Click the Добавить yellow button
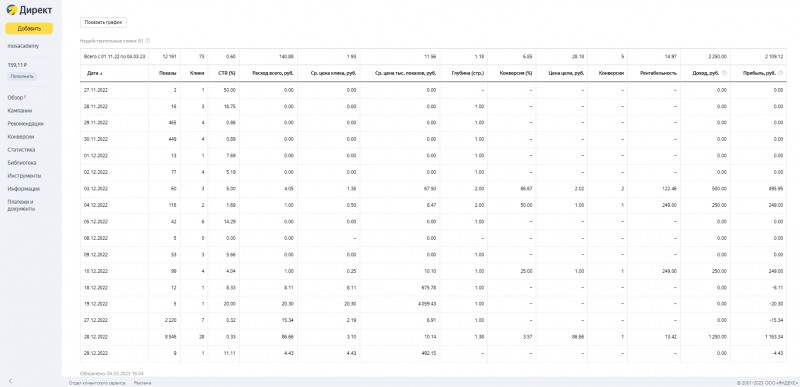This screenshot has width=800, height=387. (29, 29)
